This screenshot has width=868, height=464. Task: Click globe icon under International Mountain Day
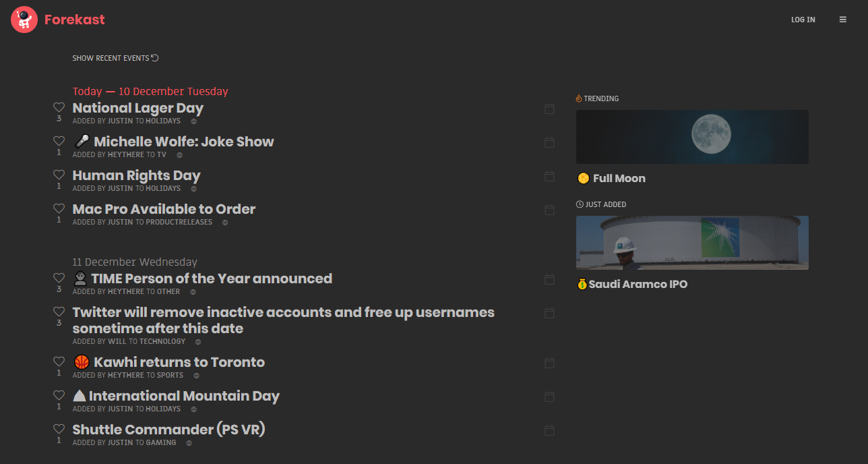(193, 409)
